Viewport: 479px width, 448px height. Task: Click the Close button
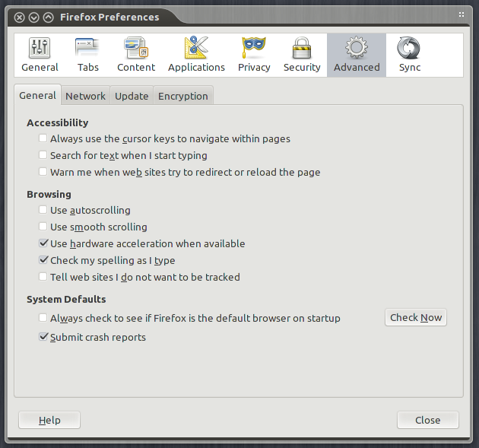(427, 420)
